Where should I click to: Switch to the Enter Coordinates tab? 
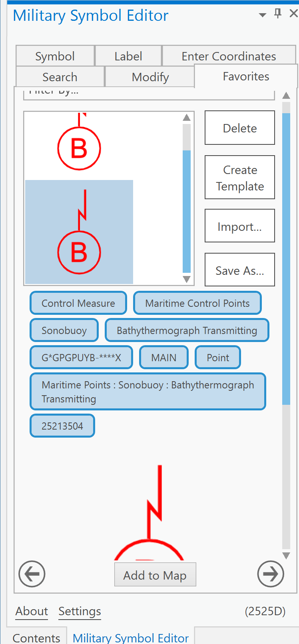click(228, 56)
